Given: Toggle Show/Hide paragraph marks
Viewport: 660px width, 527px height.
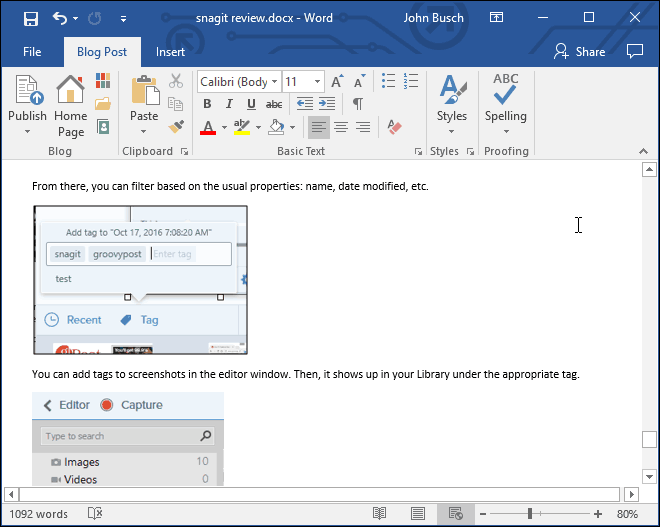Looking at the screenshot, I should (x=358, y=104).
